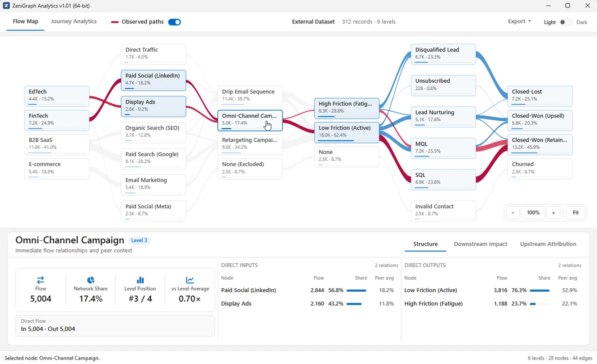This screenshot has height=364, width=597.
Task: Toggle the Observed paths switch
Action: point(174,22)
